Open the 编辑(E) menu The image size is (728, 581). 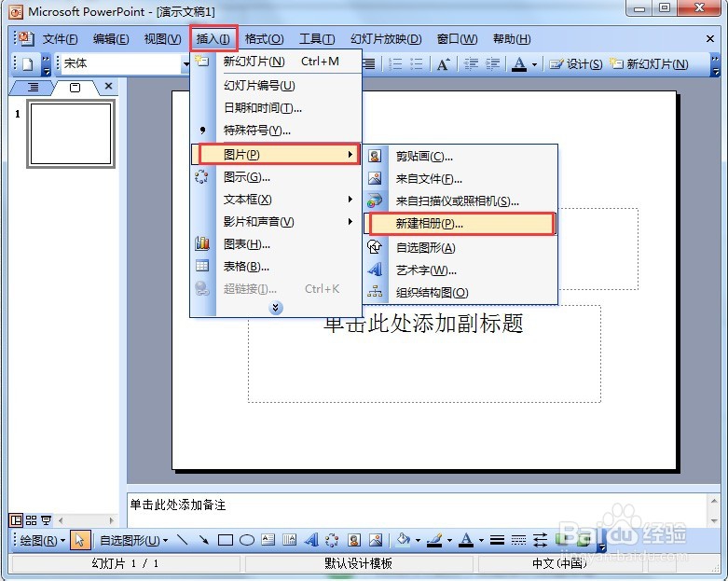(111, 38)
